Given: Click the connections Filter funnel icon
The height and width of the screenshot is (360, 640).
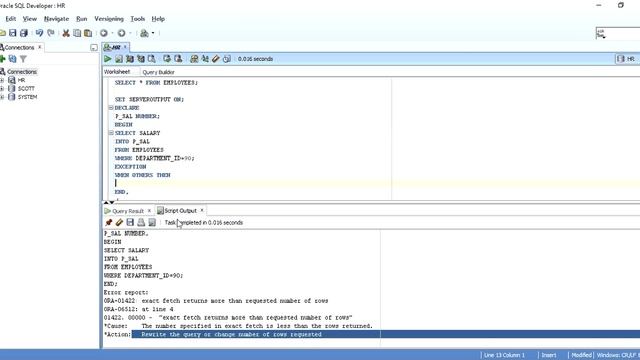Looking at the screenshot, I should tap(23, 59).
